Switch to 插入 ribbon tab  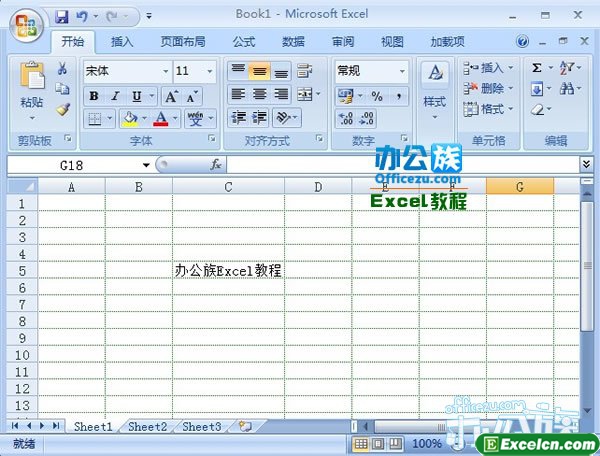[122, 42]
